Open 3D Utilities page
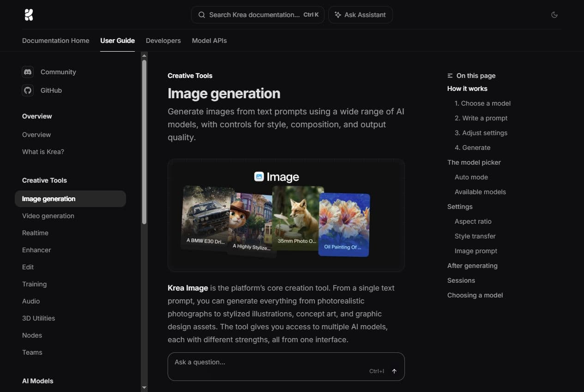The width and height of the screenshot is (584, 392). coord(38,318)
